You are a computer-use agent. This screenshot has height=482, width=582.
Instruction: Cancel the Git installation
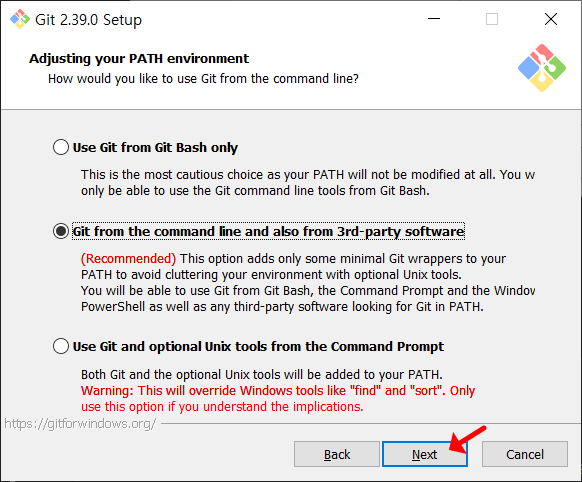(525, 454)
